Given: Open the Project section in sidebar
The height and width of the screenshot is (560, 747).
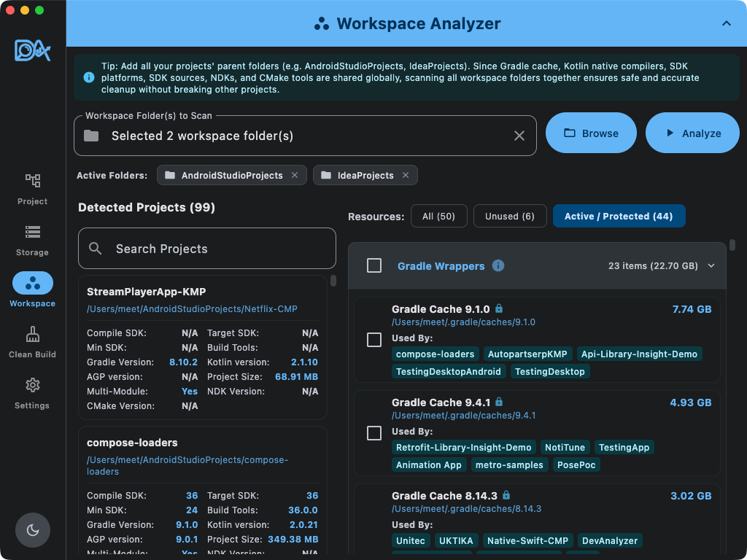Looking at the screenshot, I should click(x=32, y=190).
